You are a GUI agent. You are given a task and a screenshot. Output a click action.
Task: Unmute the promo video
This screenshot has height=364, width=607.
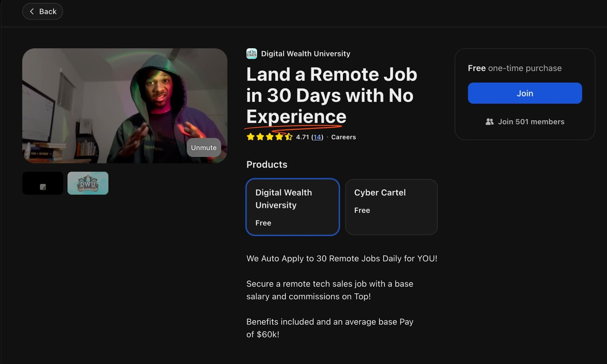tap(204, 147)
